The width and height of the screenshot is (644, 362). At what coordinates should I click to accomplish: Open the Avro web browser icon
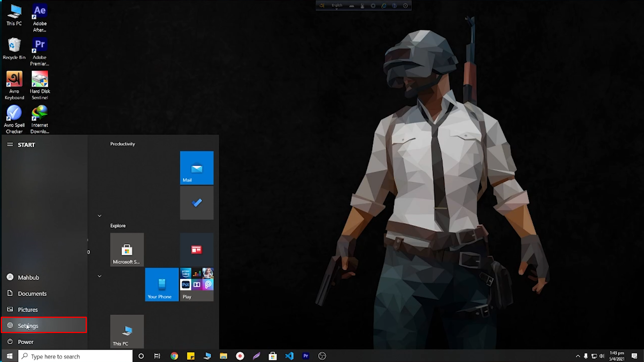384,6
